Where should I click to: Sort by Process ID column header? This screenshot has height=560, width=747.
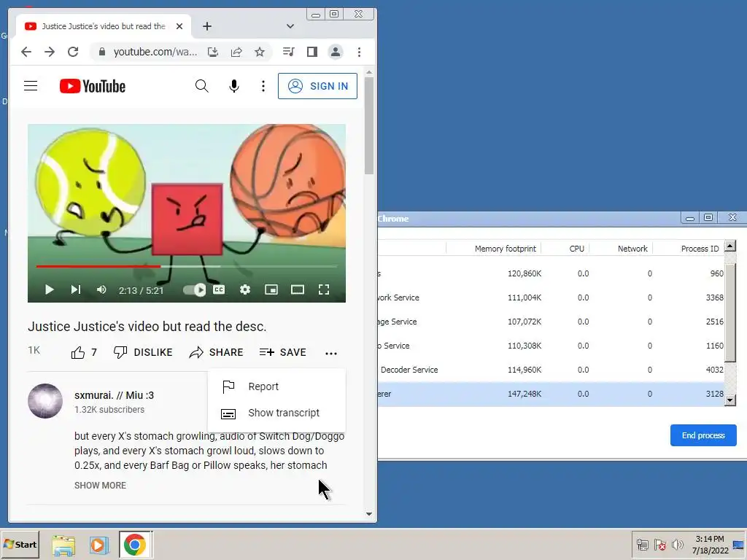(700, 249)
